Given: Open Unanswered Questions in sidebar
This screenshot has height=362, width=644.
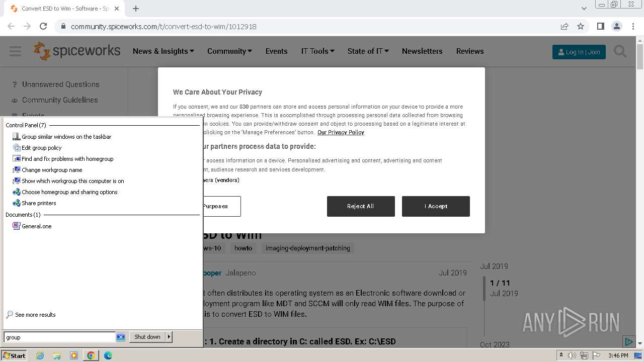Looking at the screenshot, I should pyautogui.click(x=61, y=84).
